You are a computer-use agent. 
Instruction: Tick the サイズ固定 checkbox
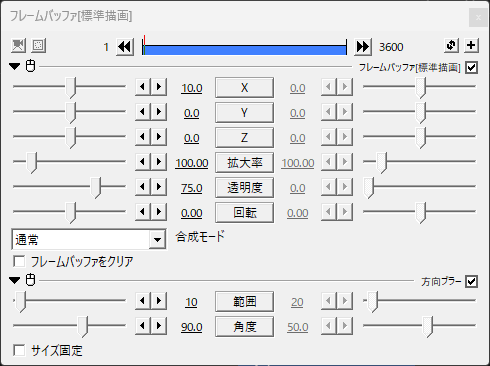tap(19, 350)
